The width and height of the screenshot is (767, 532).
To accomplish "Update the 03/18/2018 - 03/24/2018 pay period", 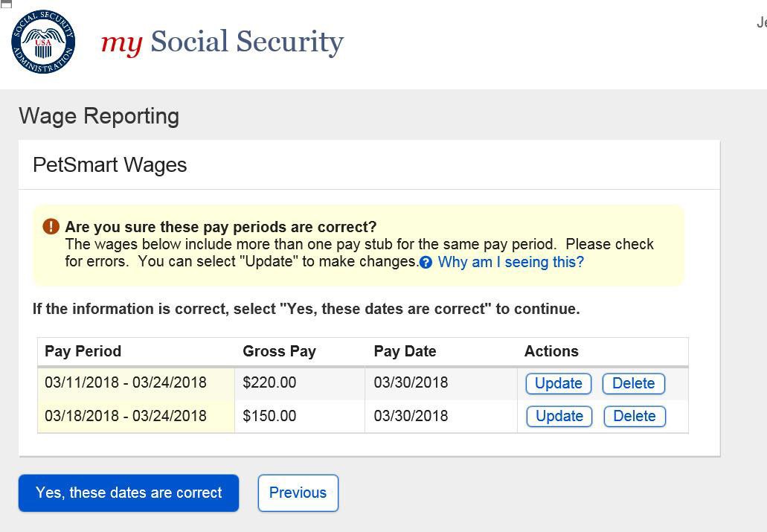I will tap(559, 416).
